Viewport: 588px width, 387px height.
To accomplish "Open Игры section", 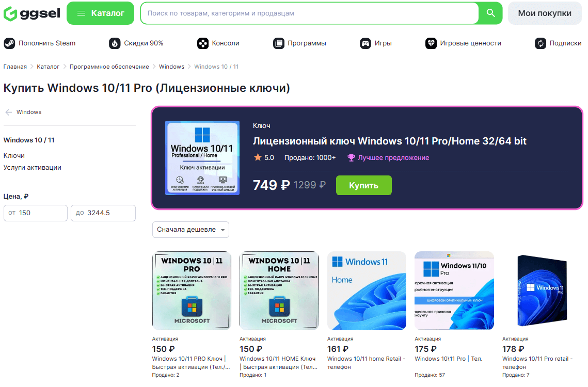I will (376, 43).
